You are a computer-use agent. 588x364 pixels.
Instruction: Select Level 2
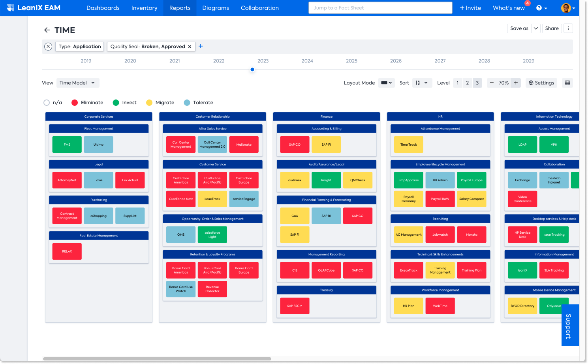pyautogui.click(x=468, y=83)
